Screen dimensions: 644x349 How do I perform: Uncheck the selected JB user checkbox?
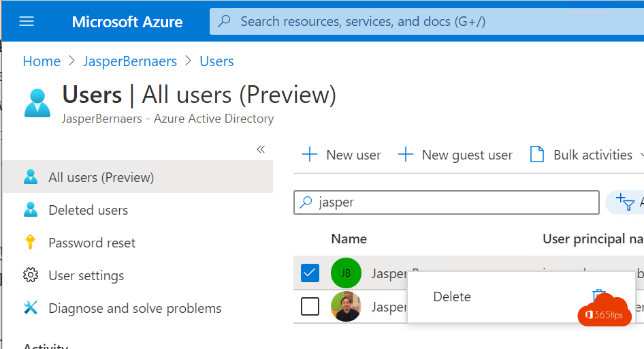(x=310, y=273)
